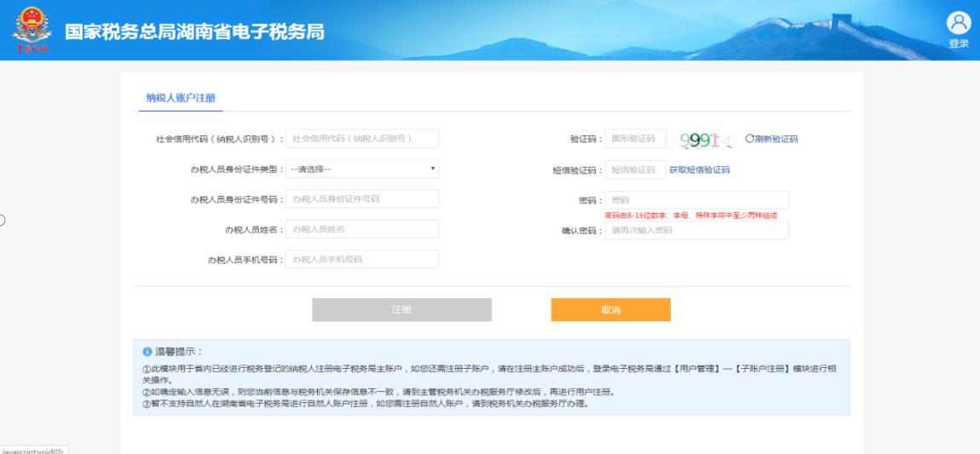
Task: Click the national tax emblem logo
Action: tap(32, 29)
